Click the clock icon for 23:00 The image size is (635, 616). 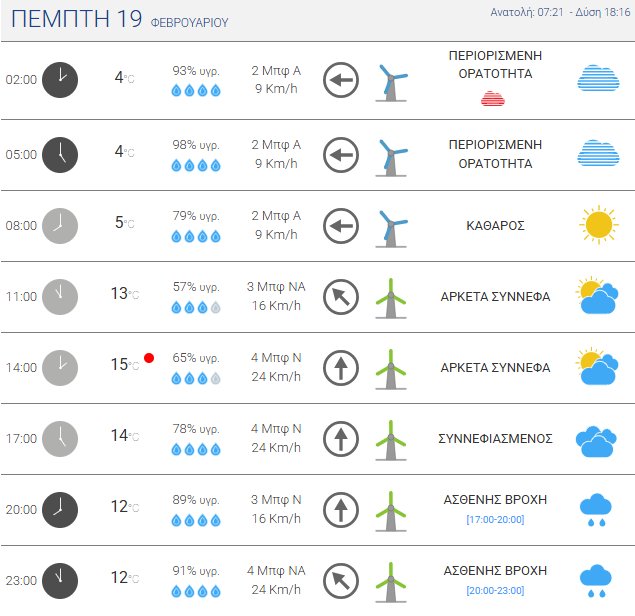pyautogui.click(x=60, y=580)
